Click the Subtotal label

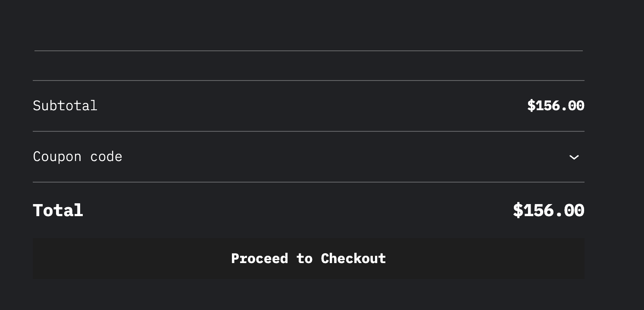(65, 105)
